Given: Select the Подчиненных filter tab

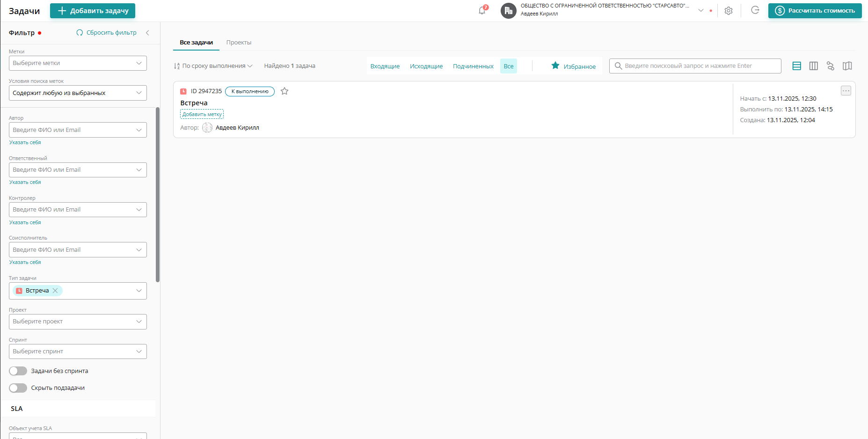Looking at the screenshot, I should pos(473,66).
